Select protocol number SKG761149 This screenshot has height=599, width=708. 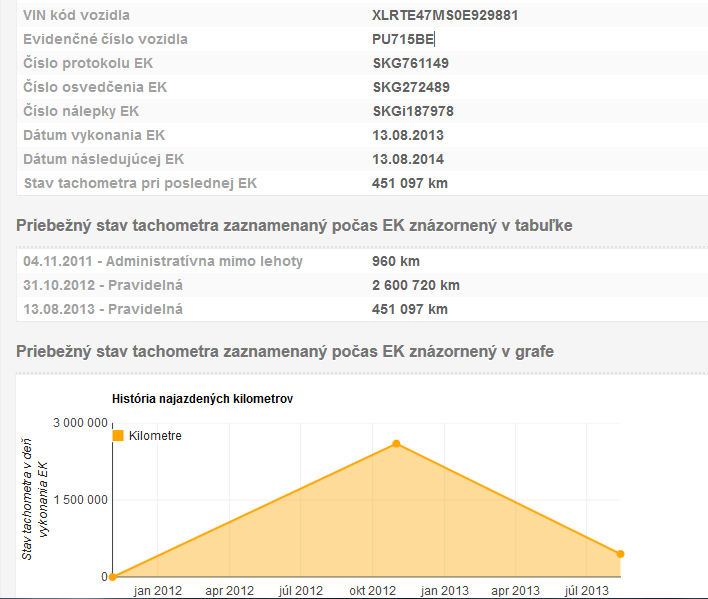click(410, 63)
